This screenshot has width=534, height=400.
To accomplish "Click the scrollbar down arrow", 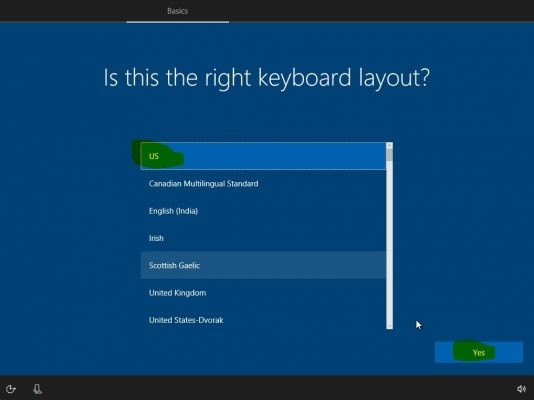I will click(389, 326).
